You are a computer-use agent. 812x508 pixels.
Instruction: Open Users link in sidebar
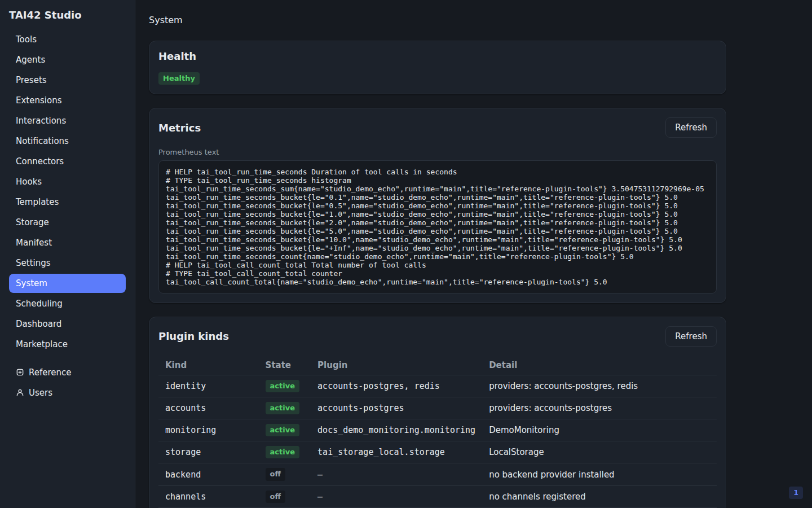(67, 393)
